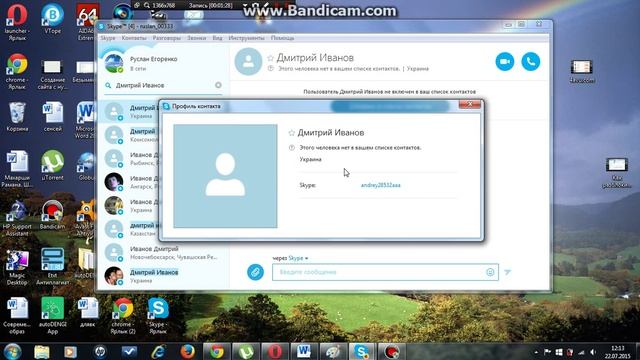Click the avatar in the chat header
640x360 pixels.
(x=248, y=62)
